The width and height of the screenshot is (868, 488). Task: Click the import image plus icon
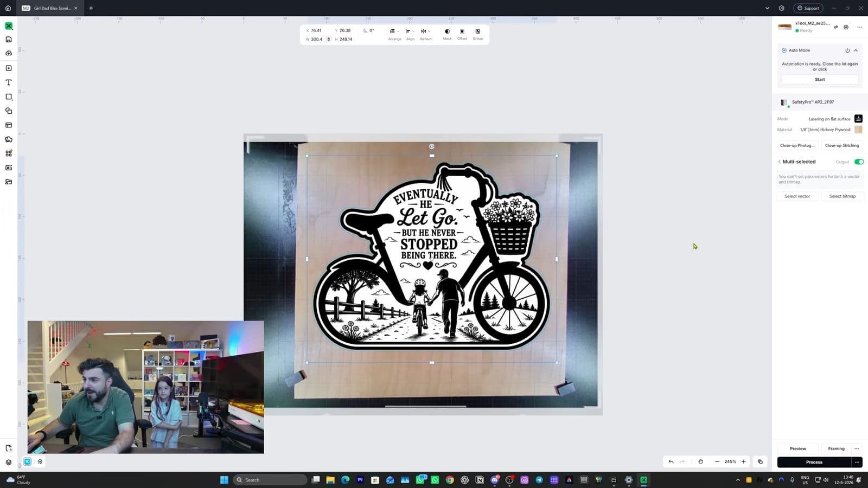(x=9, y=68)
